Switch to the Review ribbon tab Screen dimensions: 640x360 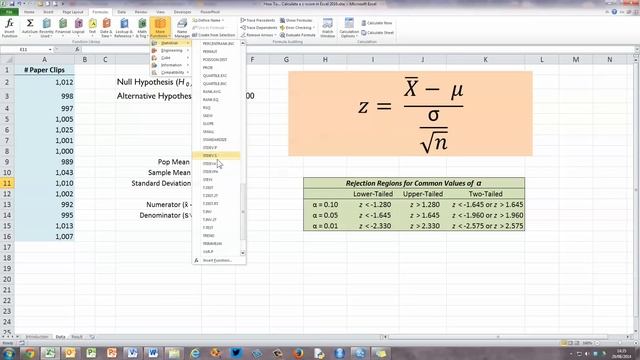click(x=141, y=12)
